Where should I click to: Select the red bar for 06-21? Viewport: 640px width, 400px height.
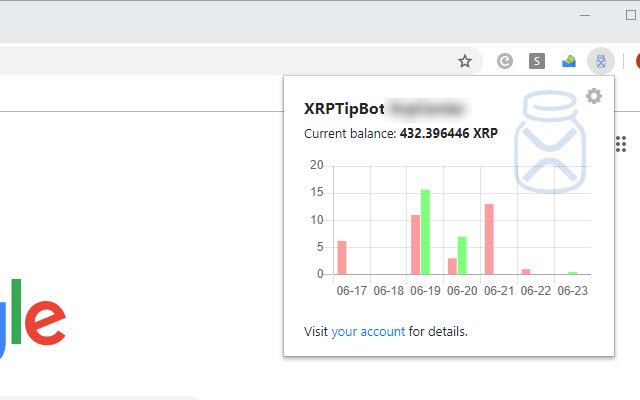point(489,239)
